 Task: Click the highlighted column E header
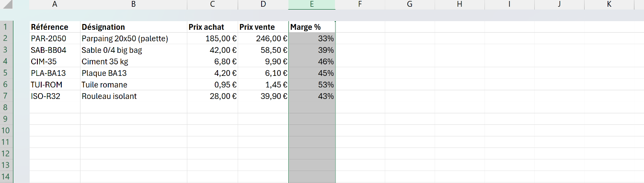[312, 4]
